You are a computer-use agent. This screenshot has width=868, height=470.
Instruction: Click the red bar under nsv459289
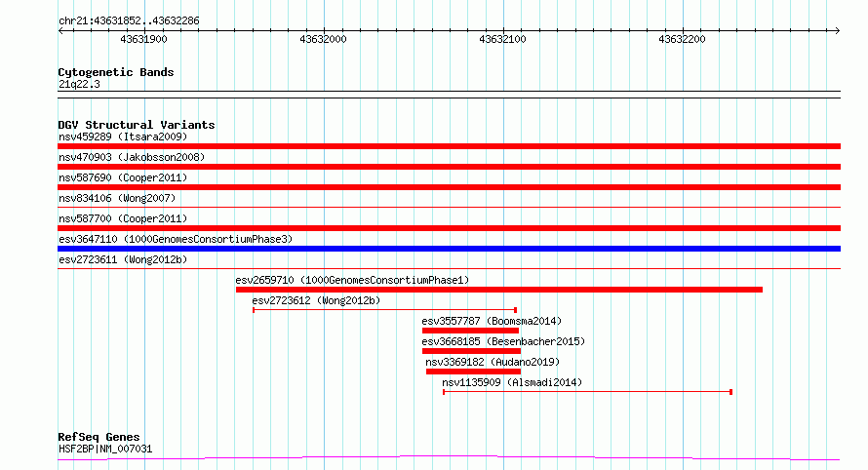(449, 146)
